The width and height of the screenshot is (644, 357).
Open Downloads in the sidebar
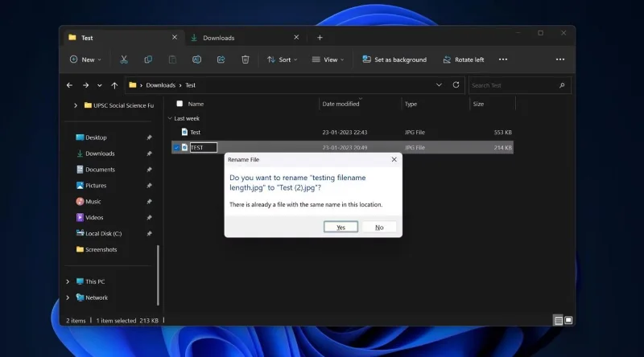click(95, 154)
